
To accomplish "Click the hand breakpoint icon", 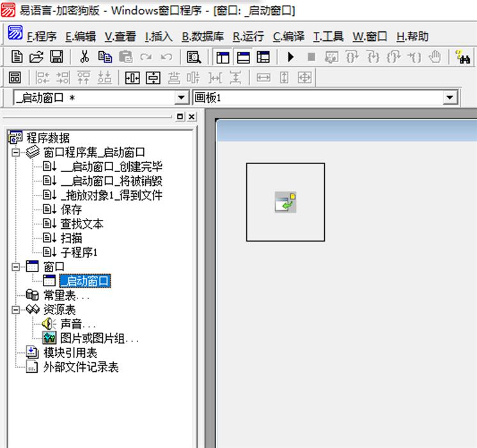I will pyautogui.click(x=435, y=57).
